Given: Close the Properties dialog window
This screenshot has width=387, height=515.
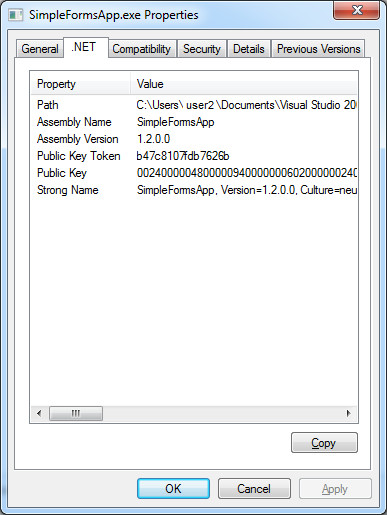Looking at the screenshot, I should point(357,10).
